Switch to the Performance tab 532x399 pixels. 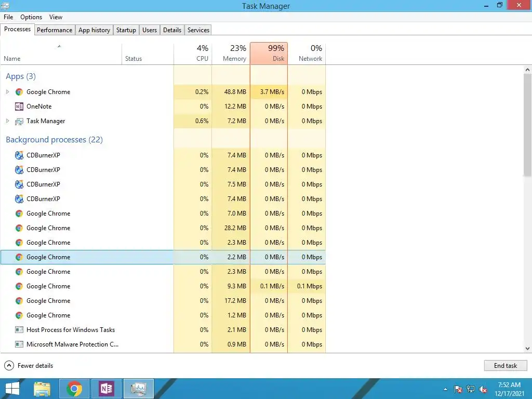pyautogui.click(x=55, y=30)
